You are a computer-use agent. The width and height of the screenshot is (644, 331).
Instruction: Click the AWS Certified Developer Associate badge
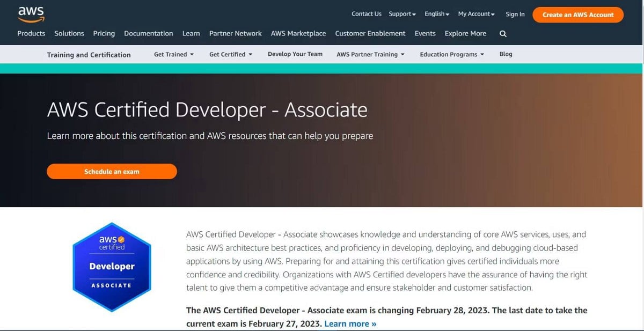coord(112,267)
